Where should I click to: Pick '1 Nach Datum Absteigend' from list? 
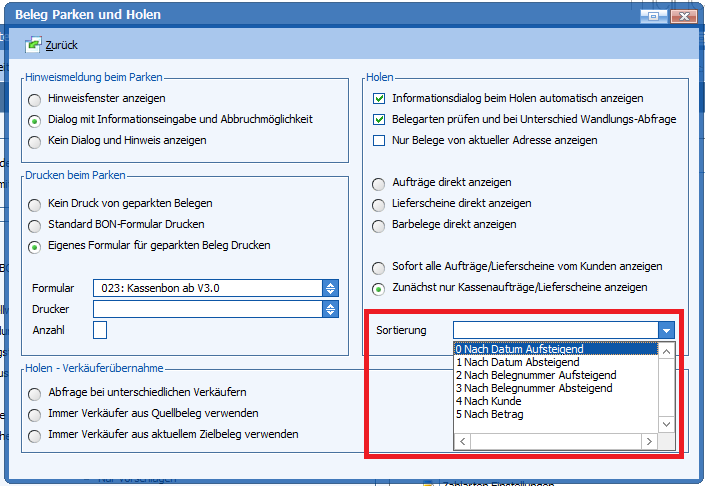coord(517,362)
